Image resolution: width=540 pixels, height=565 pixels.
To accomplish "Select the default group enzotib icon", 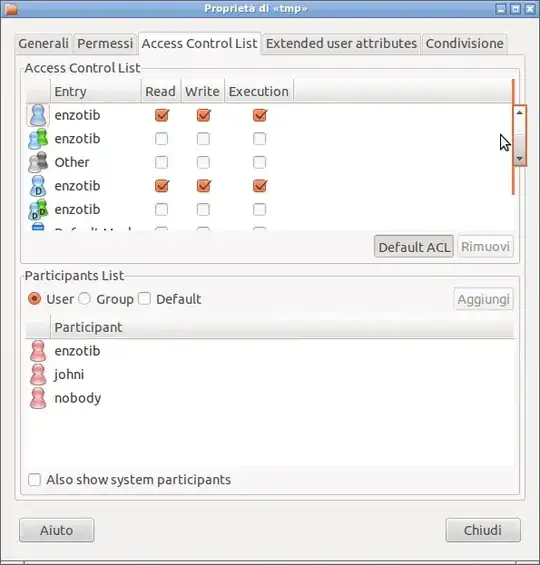I will [38, 209].
